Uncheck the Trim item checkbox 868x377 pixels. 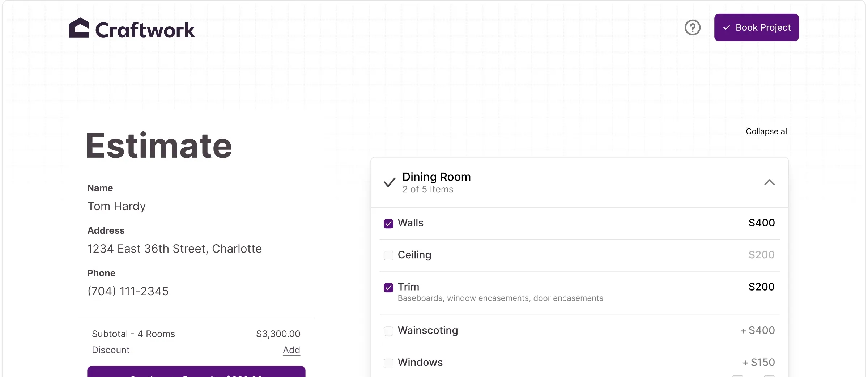pyautogui.click(x=388, y=288)
